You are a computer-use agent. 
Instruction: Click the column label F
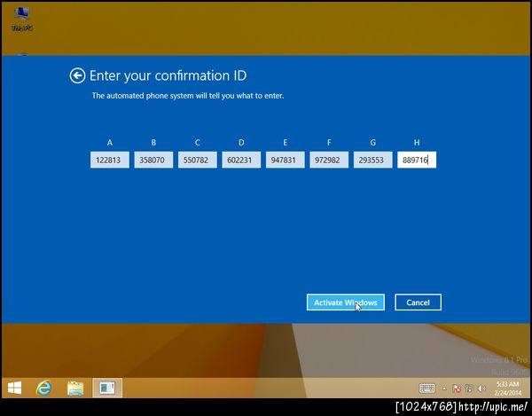click(x=329, y=143)
